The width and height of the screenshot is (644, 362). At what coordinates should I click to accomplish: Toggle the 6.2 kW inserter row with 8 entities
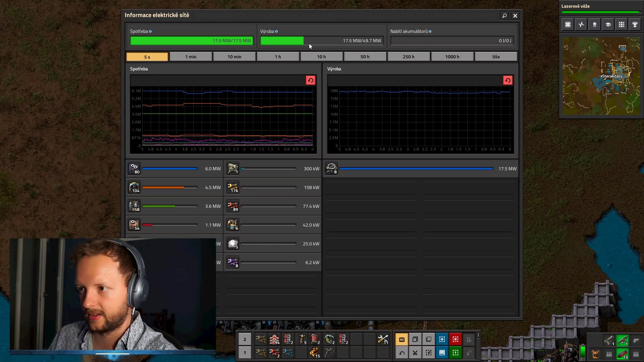click(x=273, y=262)
